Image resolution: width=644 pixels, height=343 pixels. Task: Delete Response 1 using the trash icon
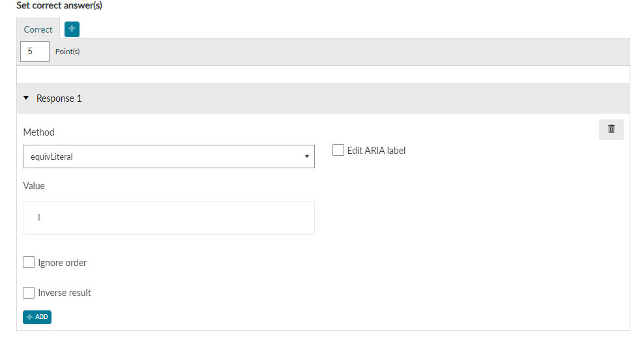611,129
